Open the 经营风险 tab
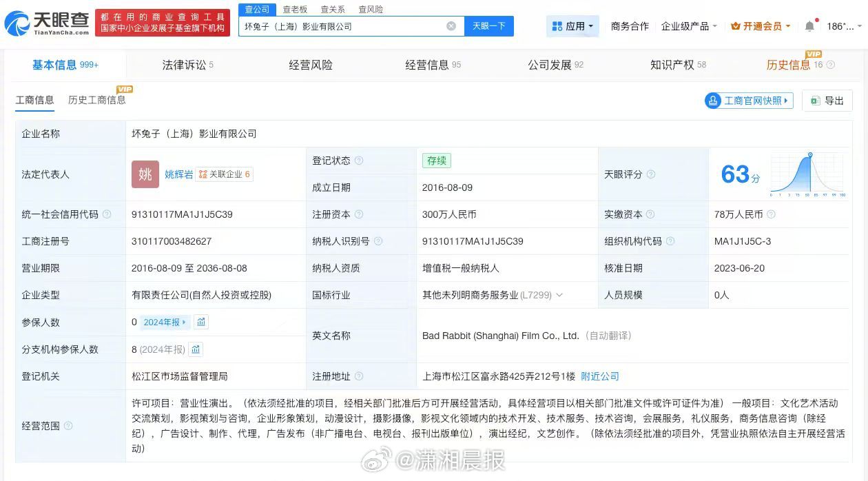 (311, 65)
